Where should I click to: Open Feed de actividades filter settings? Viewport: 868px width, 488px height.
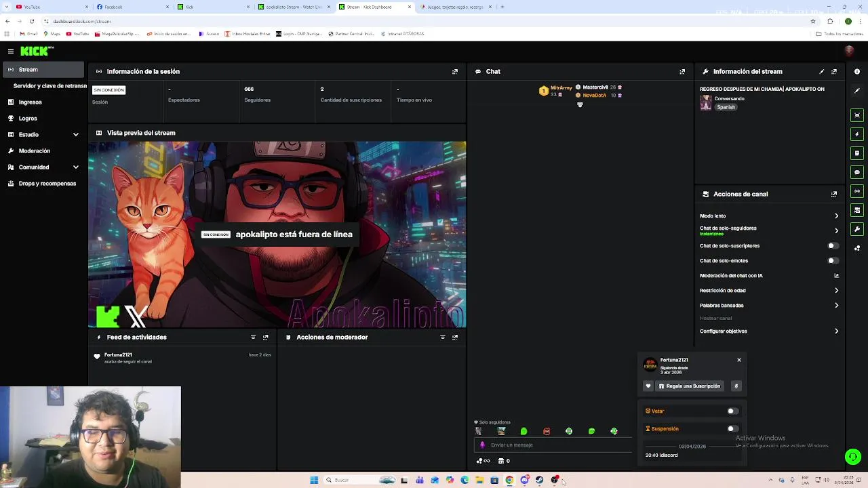pyautogui.click(x=253, y=337)
